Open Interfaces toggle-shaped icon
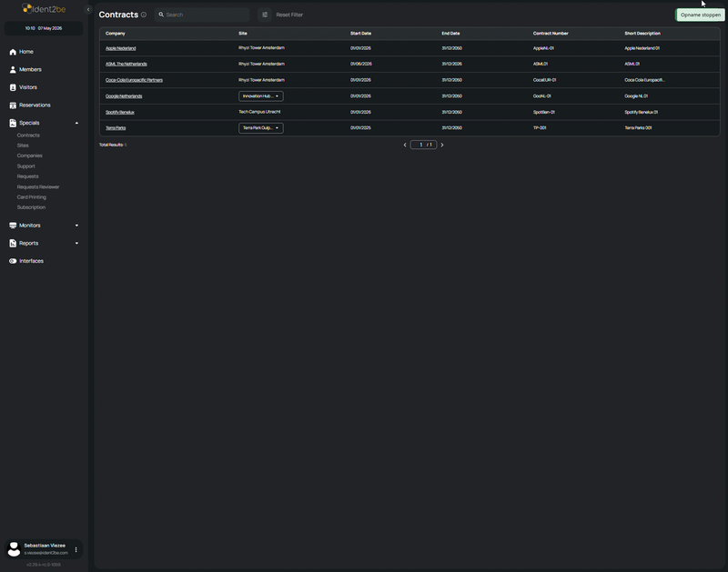Viewport: 728px width, 572px height. click(13, 261)
